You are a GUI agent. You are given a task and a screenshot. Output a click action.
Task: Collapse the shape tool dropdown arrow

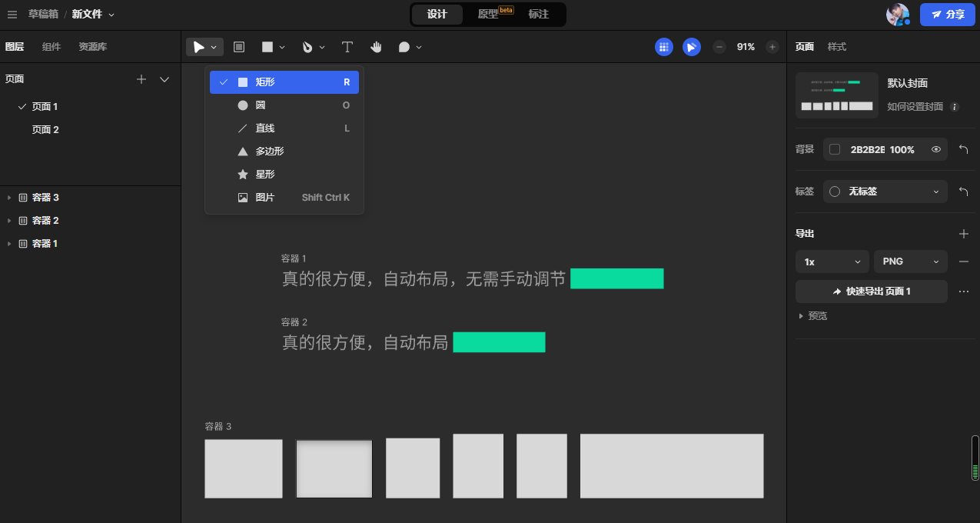pyautogui.click(x=282, y=48)
